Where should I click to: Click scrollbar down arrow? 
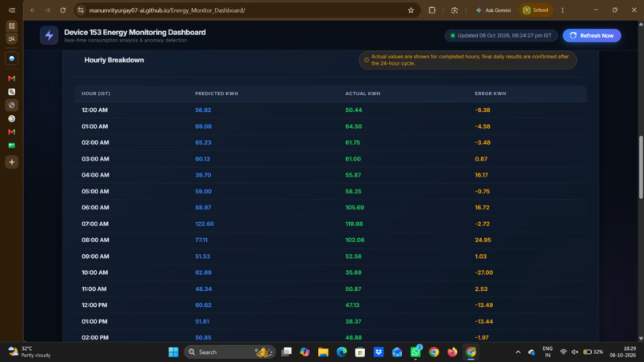(x=641, y=339)
